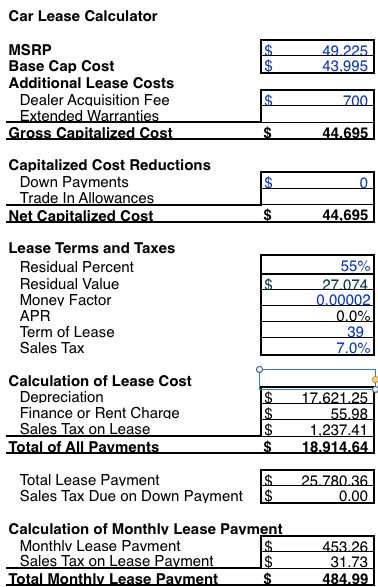Click the Calculation of Monthly Lease Payment heading
The image size is (378, 587).
(x=145, y=529)
